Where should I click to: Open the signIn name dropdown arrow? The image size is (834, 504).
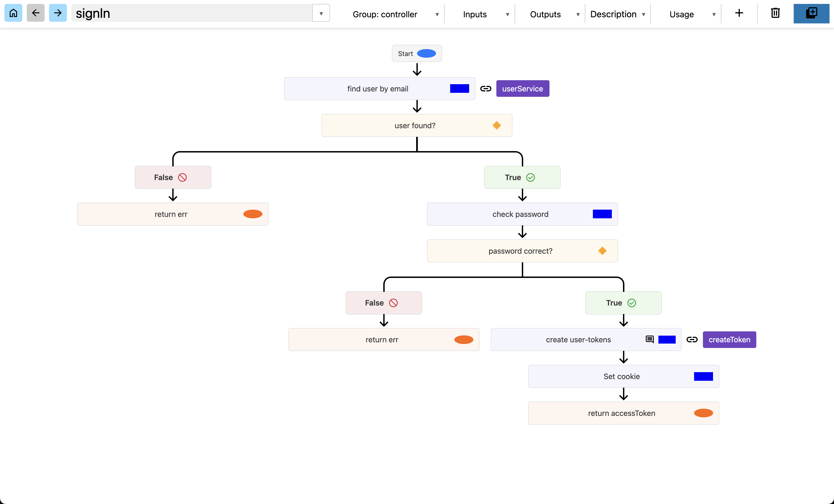pos(321,13)
